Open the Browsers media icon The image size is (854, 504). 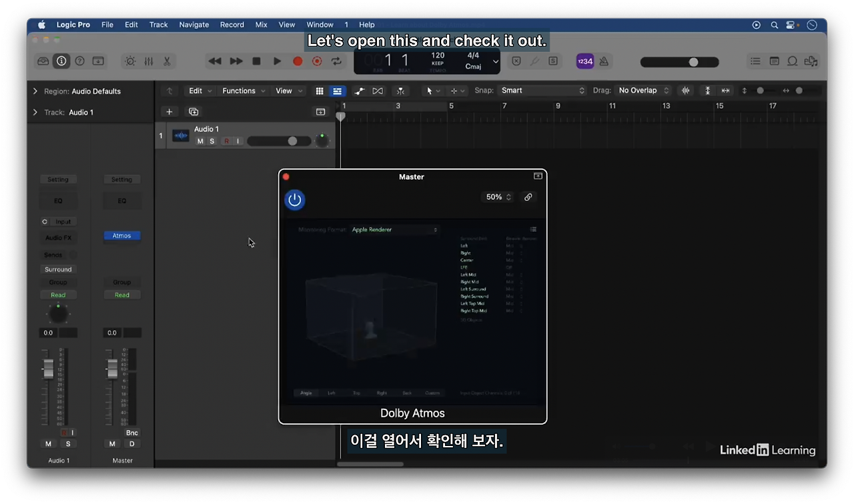[x=811, y=61]
